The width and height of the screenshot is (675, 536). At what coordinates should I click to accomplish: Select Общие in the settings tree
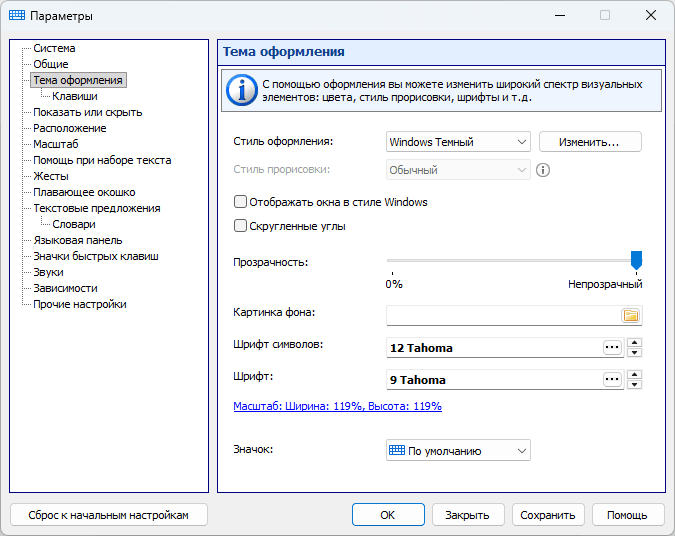coord(51,64)
